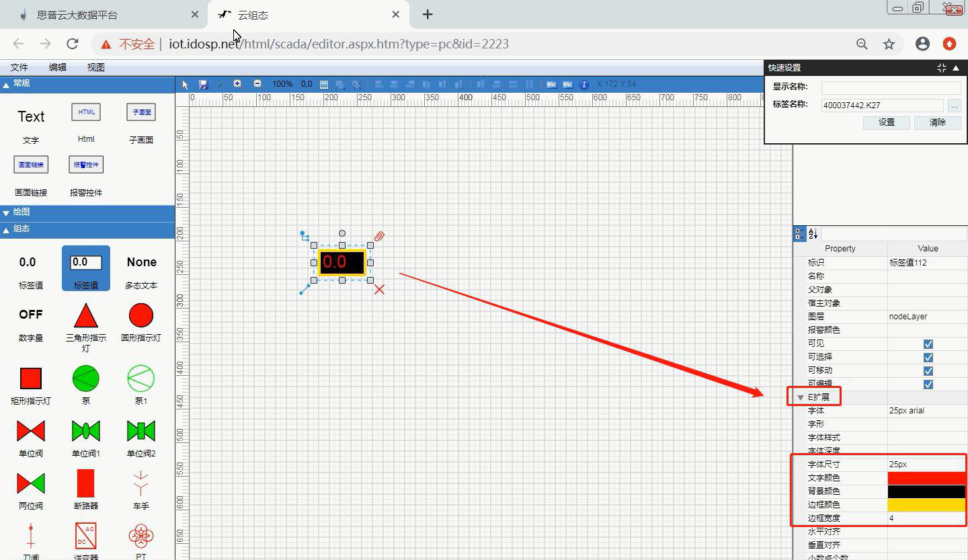
Task: Click the zoom out magnifier icon
Action: point(257,84)
